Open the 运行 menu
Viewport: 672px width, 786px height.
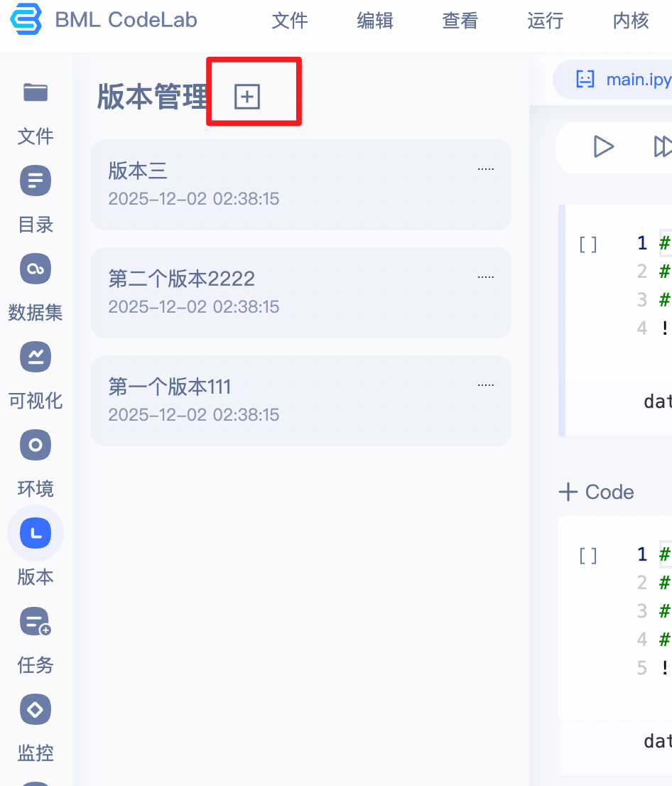(x=545, y=21)
